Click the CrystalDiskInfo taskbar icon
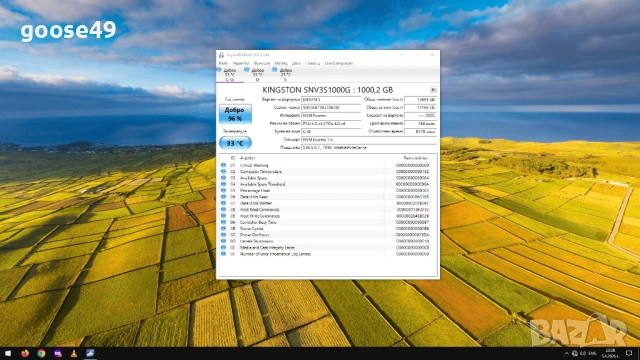 [90, 353]
